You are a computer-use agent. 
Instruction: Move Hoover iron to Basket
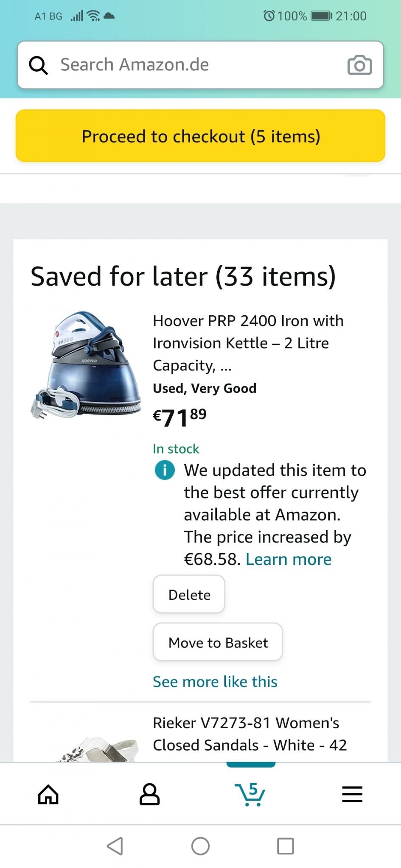(x=218, y=642)
